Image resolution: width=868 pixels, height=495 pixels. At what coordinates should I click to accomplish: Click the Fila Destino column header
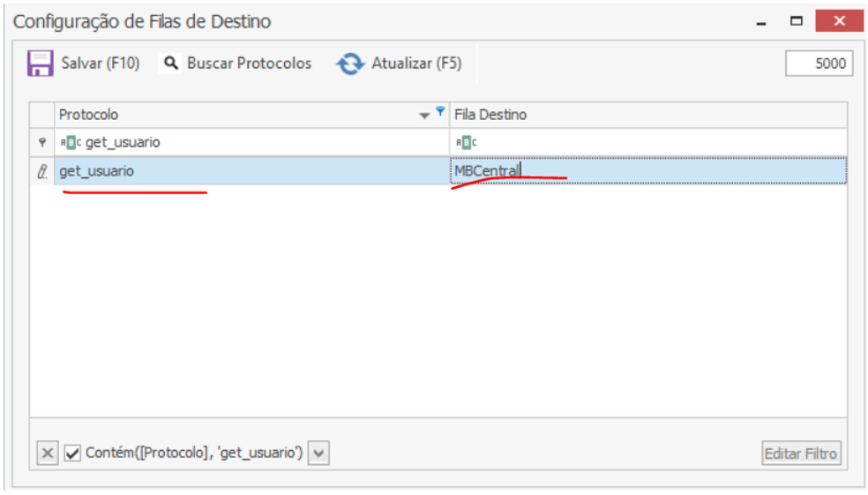tap(648, 115)
